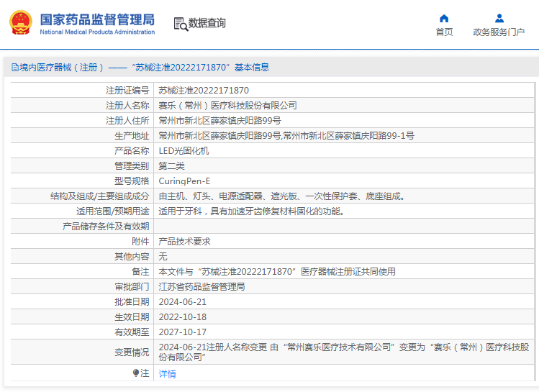This screenshot has height=392, width=539.
Task: Select expiry date 2027-10-17
Action: pyautogui.click(x=183, y=332)
